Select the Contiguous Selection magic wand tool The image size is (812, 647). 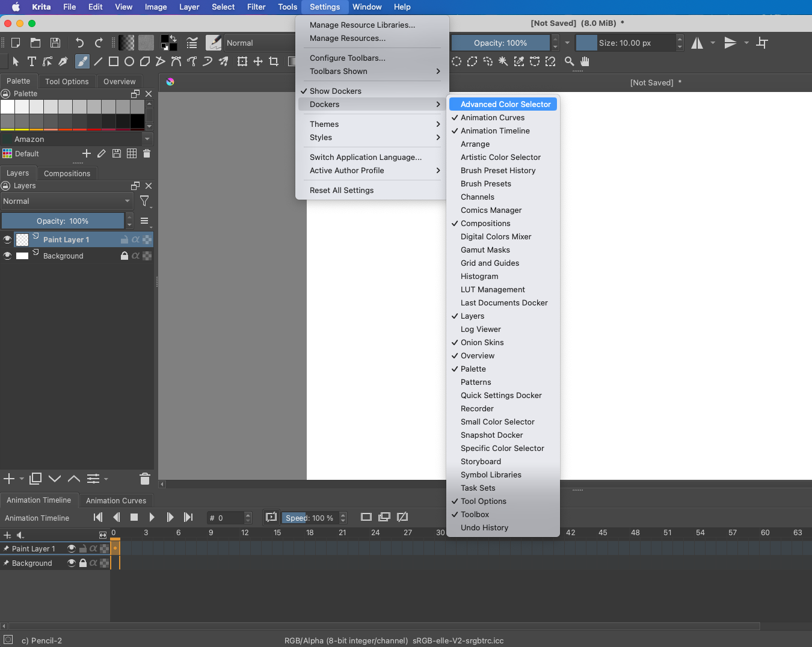(503, 61)
